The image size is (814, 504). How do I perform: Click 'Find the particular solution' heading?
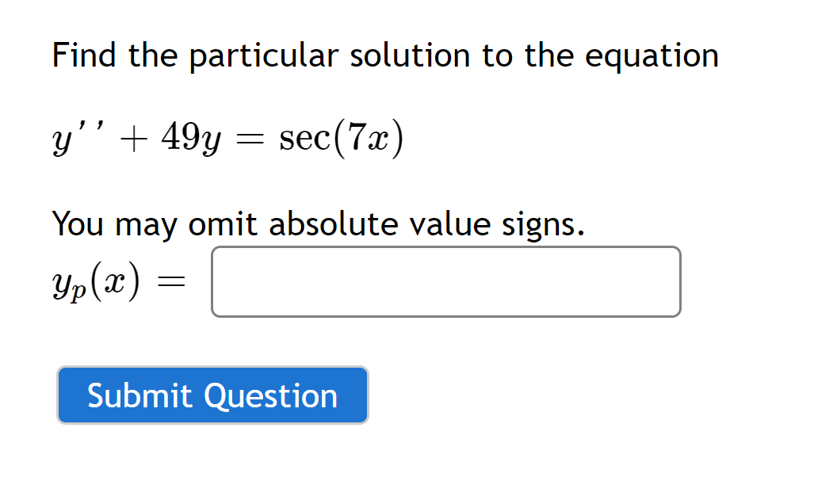point(384,55)
